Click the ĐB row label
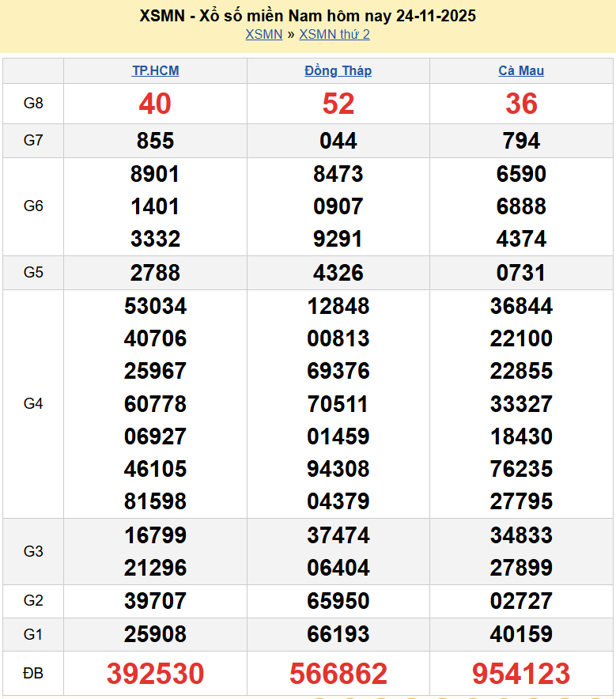 (33, 674)
